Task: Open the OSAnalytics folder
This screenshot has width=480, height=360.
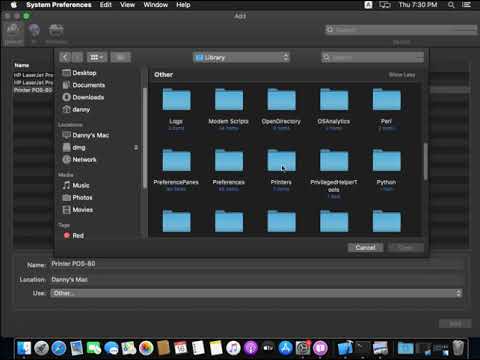Action: (334, 100)
